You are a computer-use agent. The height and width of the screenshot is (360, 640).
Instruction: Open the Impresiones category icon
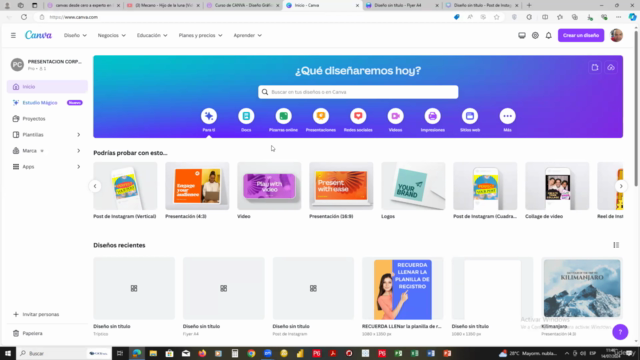(x=433, y=116)
